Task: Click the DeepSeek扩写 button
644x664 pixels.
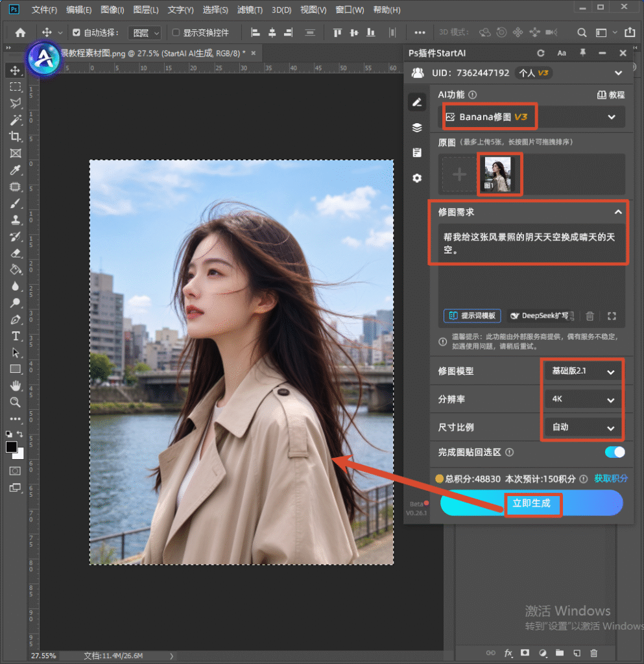Action: 542,316
